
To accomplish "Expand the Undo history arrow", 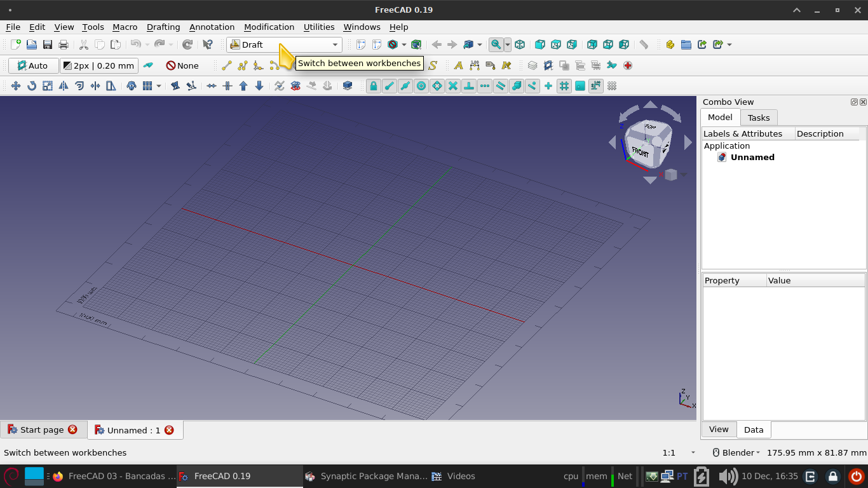I will pyautogui.click(x=147, y=44).
